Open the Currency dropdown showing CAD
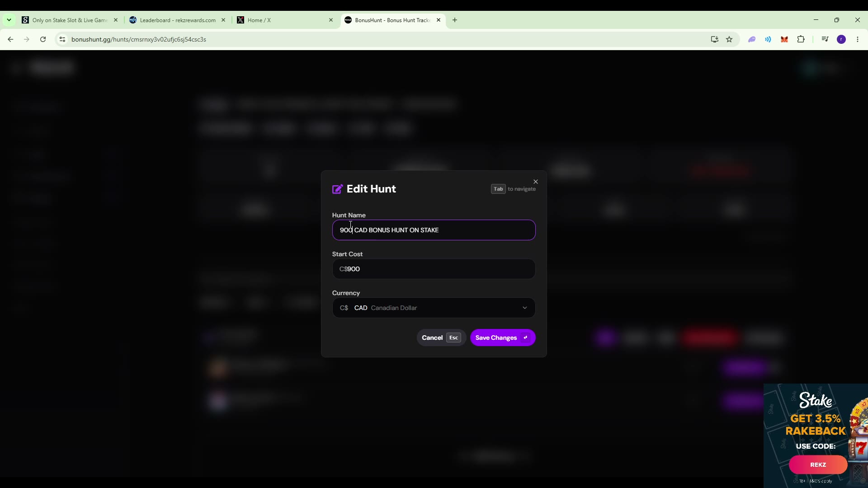This screenshot has width=868, height=488. tap(434, 308)
